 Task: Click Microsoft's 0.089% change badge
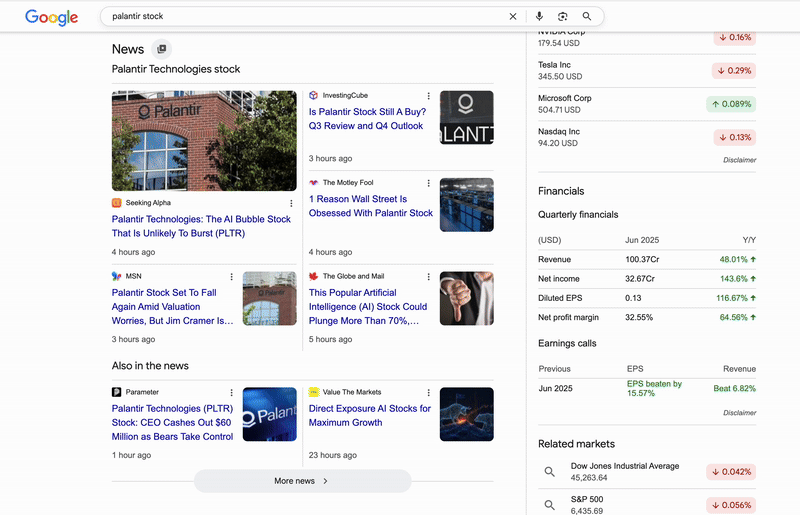click(731, 104)
